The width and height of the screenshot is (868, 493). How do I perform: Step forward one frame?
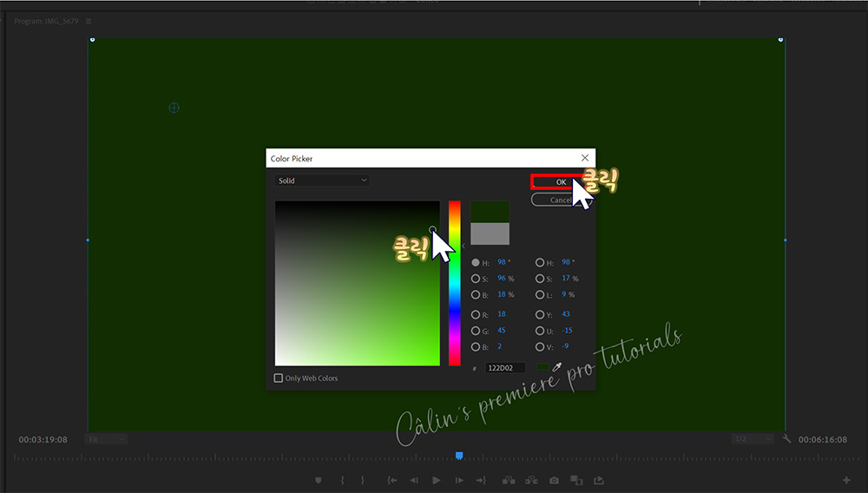click(x=459, y=480)
